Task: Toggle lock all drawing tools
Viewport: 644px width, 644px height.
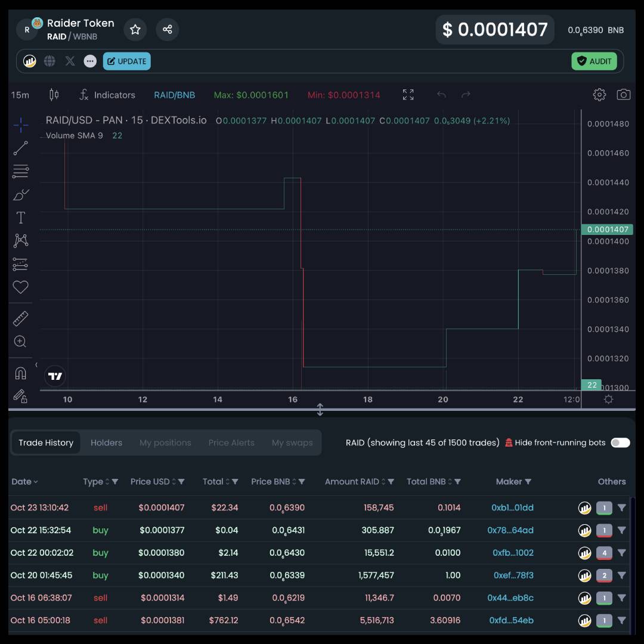Action: 20,396
